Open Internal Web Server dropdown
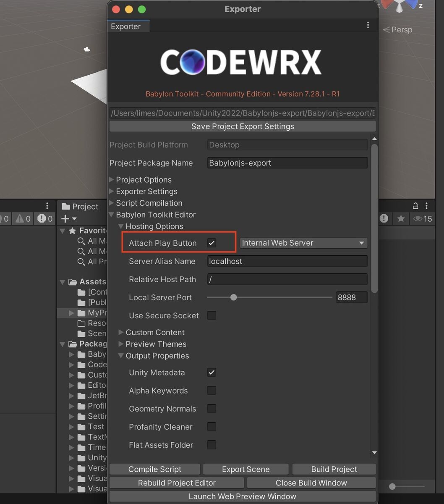 tap(303, 243)
